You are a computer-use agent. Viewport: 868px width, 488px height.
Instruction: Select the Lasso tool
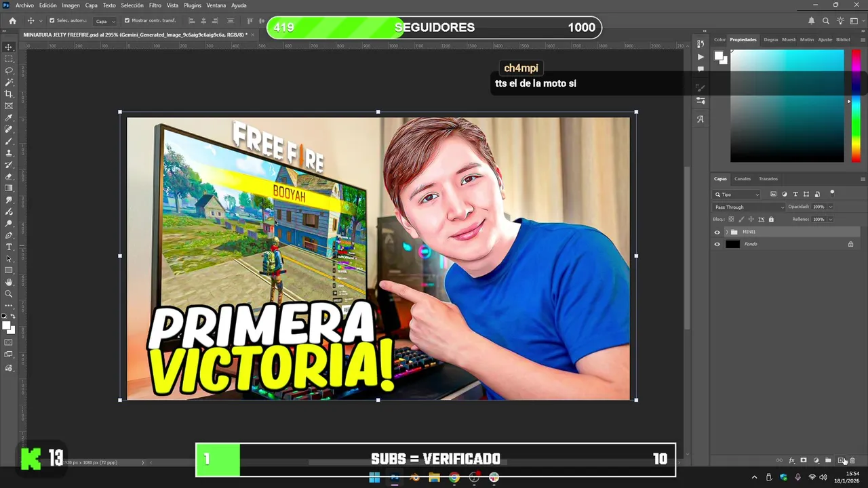pyautogui.click(x=9, y=70)
